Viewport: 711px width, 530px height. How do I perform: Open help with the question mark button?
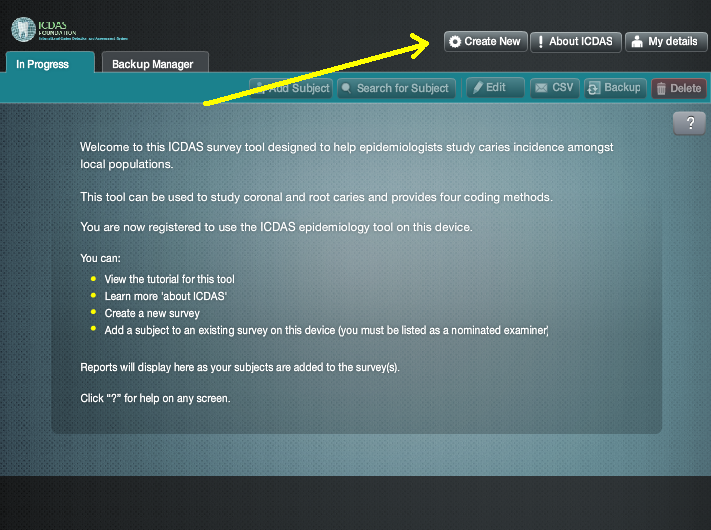tap(689, 123)
